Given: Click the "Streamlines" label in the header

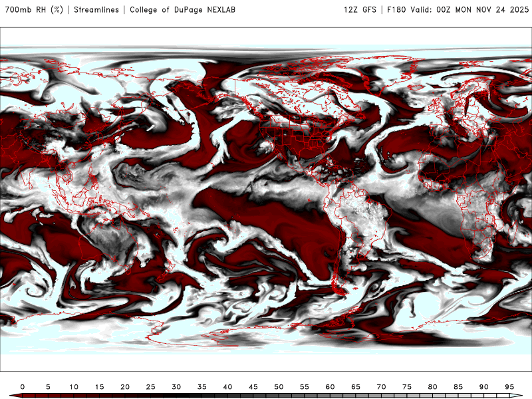Looking at the screenshot, I should (x=96, y=9).
